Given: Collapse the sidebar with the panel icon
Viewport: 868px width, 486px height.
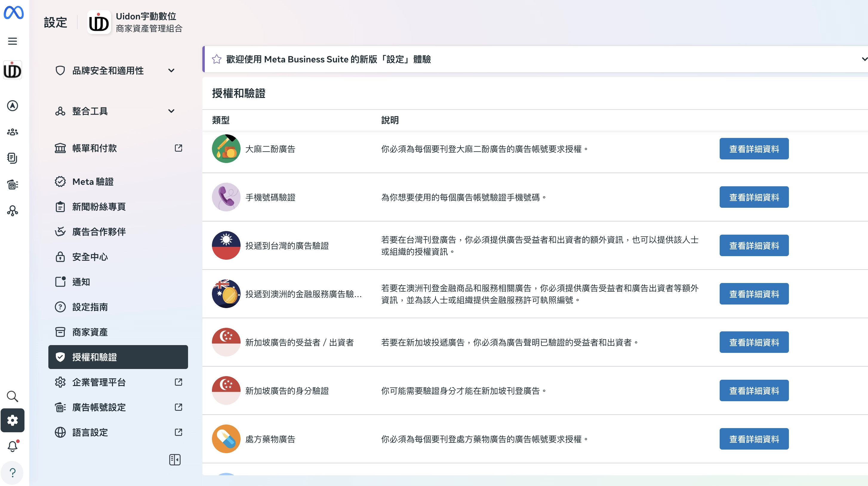Looking at the screenshot, I should (175, 460).
